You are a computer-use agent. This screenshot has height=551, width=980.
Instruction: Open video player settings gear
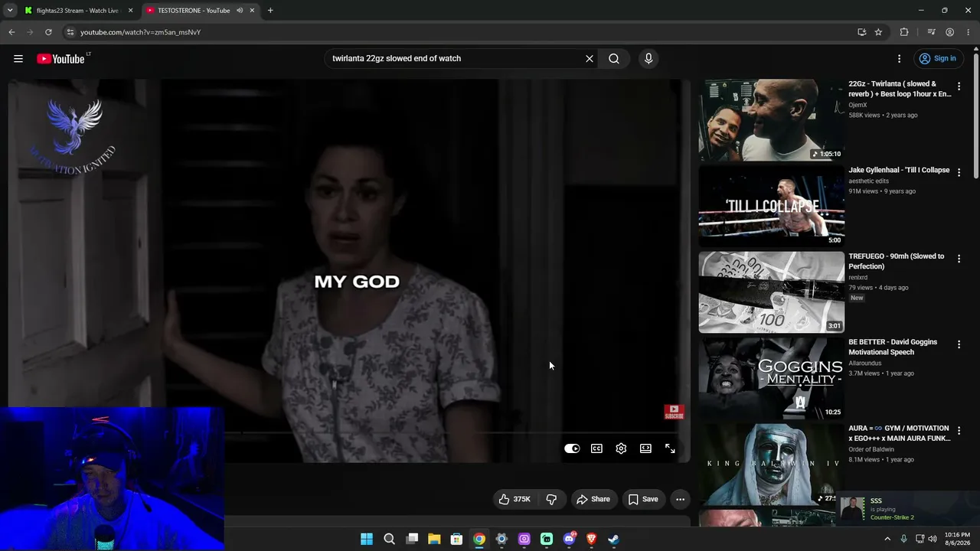click(621, 448)
